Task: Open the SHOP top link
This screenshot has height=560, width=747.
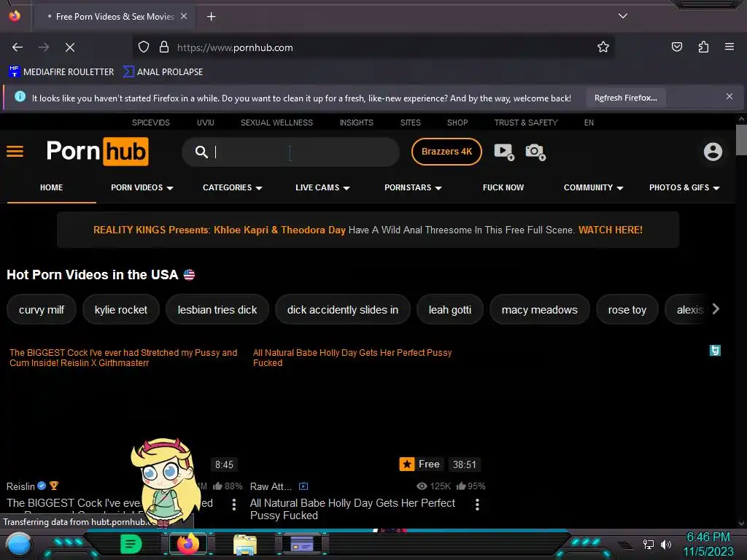Action: 457,122
